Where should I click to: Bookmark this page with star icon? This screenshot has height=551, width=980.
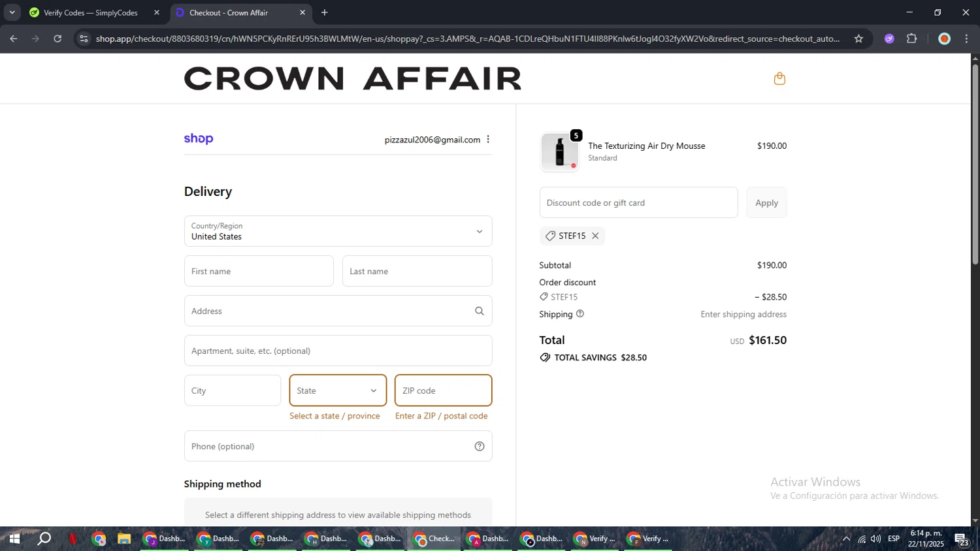pos(858,39)
